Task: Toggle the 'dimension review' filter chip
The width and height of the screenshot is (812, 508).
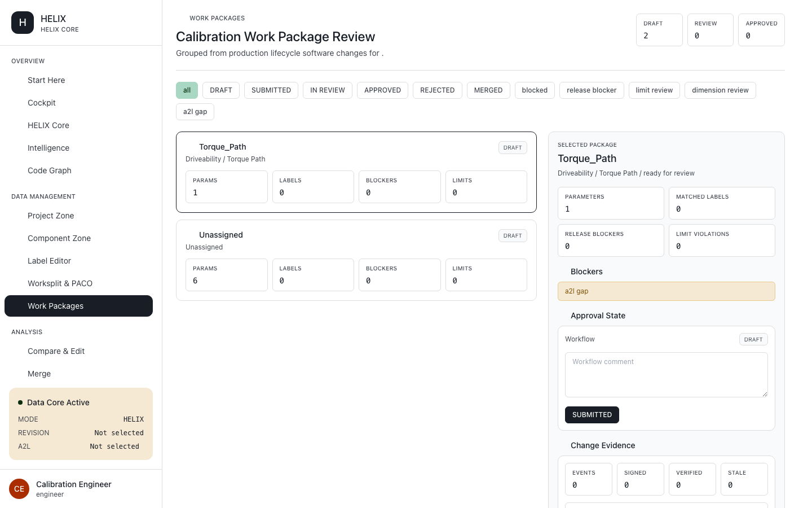Action: pos(720,90)
